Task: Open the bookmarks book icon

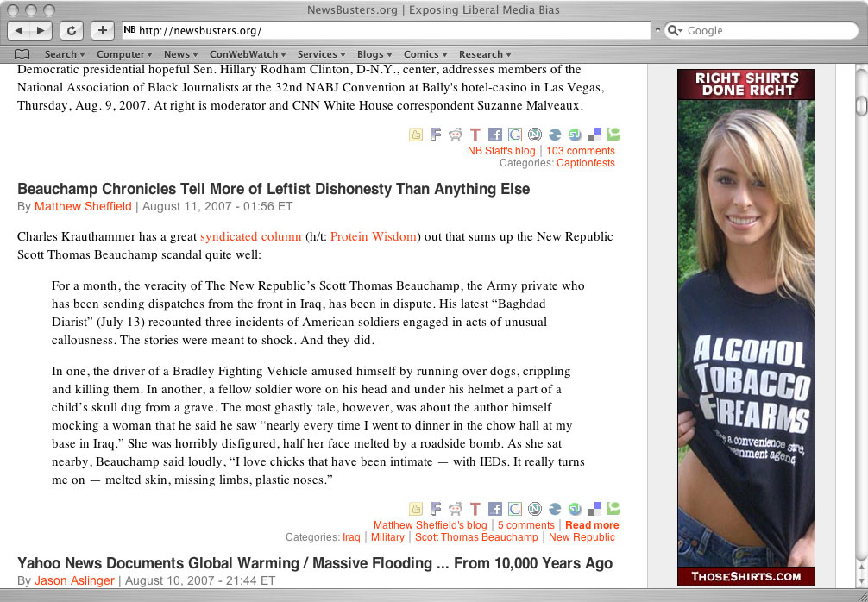Action: coord(22,54)
